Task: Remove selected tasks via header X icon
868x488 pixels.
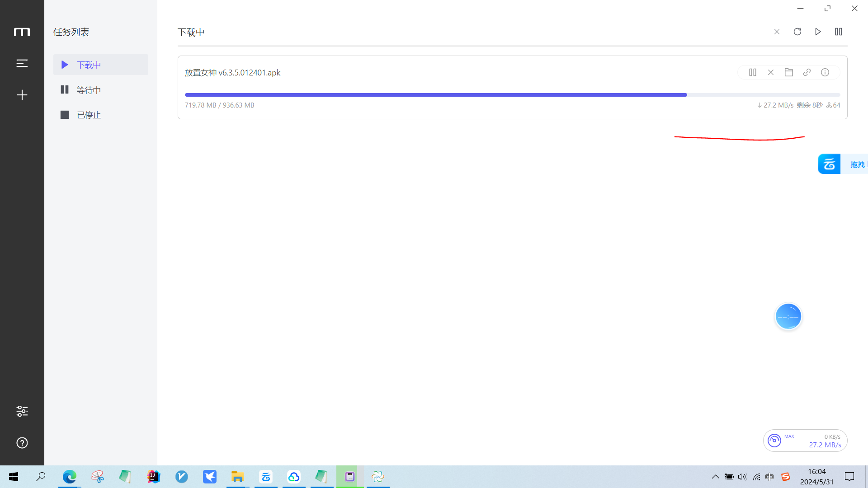Action: pyautogui.click(x=777, y=32)
